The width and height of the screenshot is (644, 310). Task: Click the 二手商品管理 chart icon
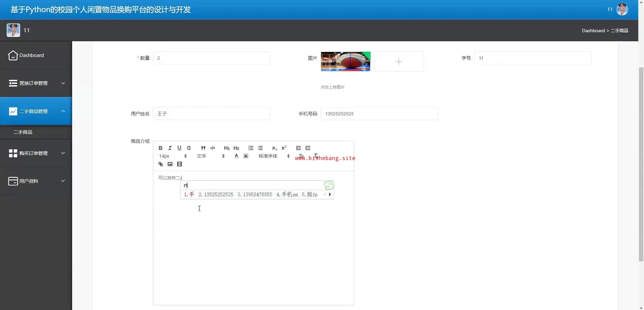tap(13, 111)
